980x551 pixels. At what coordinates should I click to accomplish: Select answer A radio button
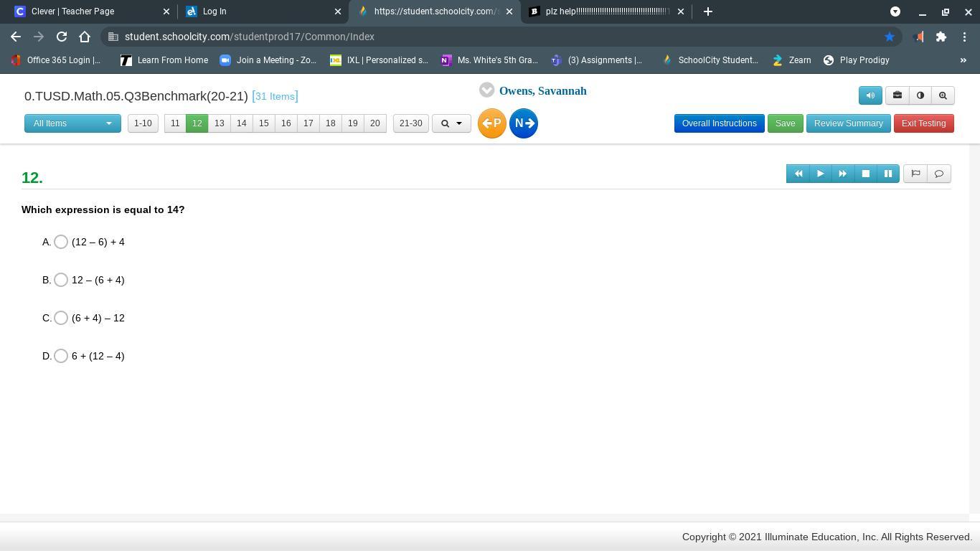coord(61,242)
